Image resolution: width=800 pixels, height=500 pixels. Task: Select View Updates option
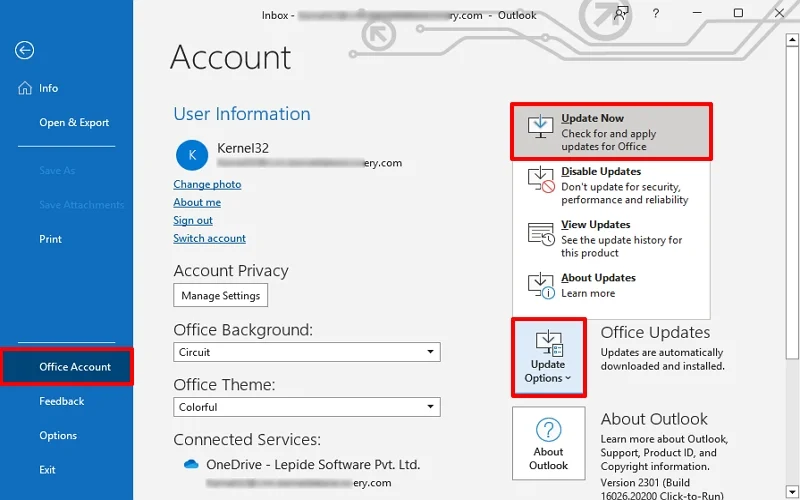pyautogui.click(x=611, y=238)
